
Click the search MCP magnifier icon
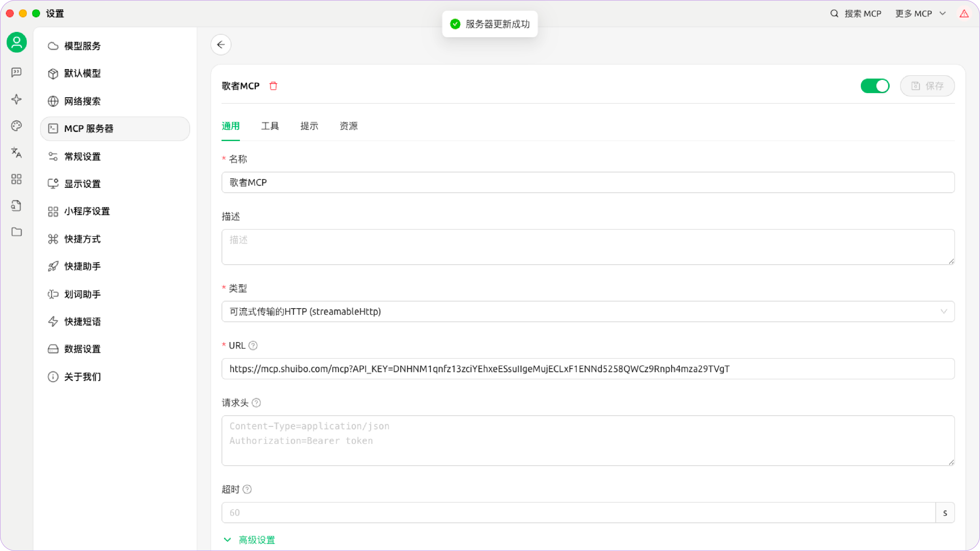tap(834, 14)
